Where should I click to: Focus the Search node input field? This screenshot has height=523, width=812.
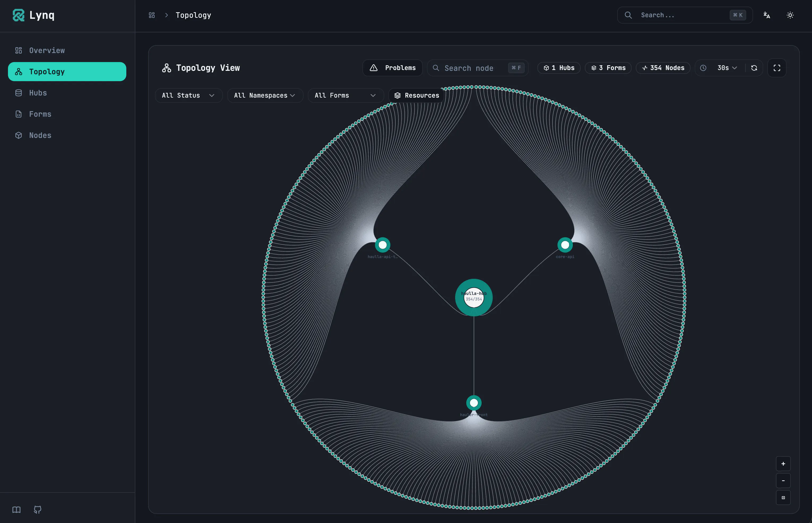coord(478,68)
